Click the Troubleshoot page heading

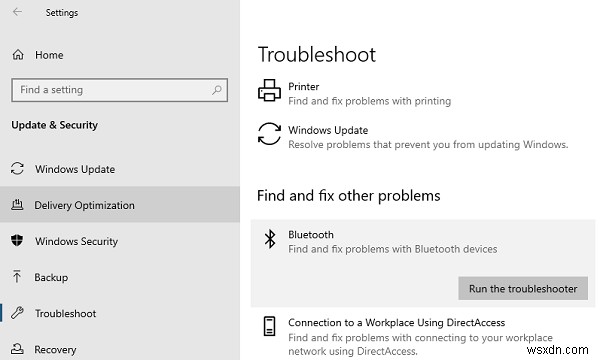[316, 54]
